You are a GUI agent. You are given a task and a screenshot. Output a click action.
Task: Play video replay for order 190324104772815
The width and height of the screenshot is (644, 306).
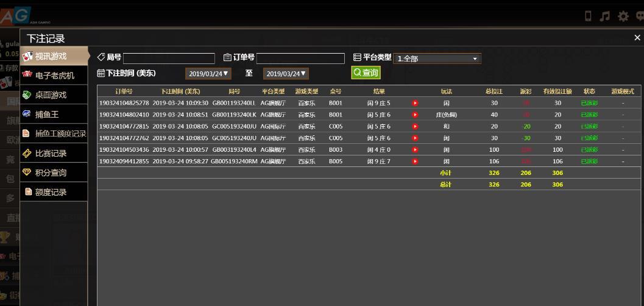(x=415, y=127)
